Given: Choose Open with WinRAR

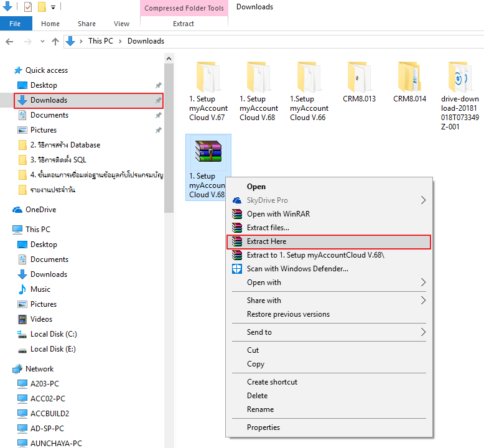Looking at the screenshot, I should [x=329, y=214].
